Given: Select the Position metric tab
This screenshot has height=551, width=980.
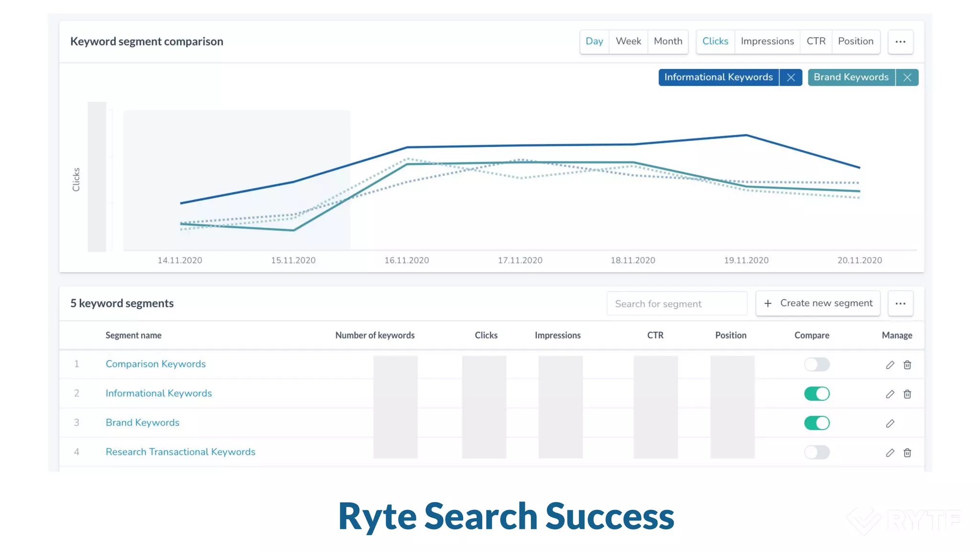Looking at the screenshot, I should point(856,42).
